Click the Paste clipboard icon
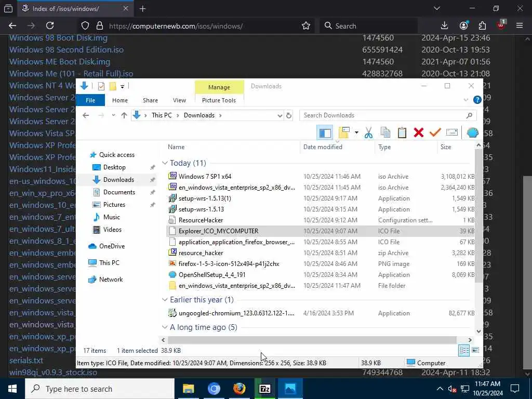 pos(402,132)
